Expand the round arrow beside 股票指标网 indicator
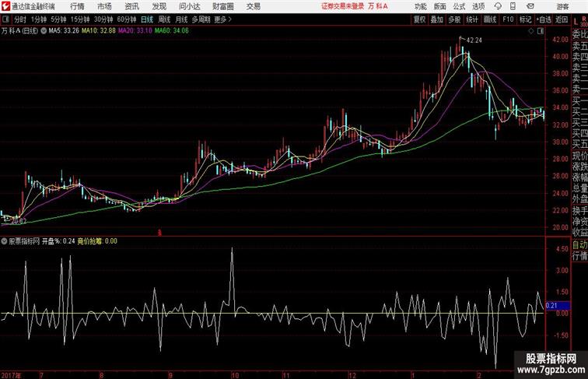The image size is (588, 379). (4, 241)
